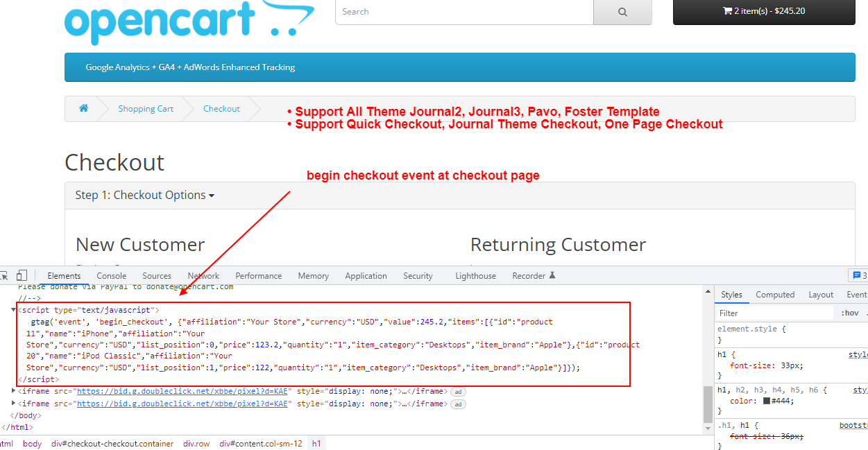Click the store search input field
This screenshot has width=868, height=450.
[x=464, y=12]
